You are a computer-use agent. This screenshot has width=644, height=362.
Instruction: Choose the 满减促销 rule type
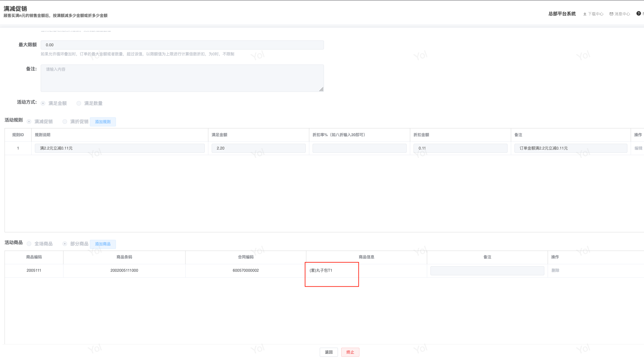click(29, 122)
